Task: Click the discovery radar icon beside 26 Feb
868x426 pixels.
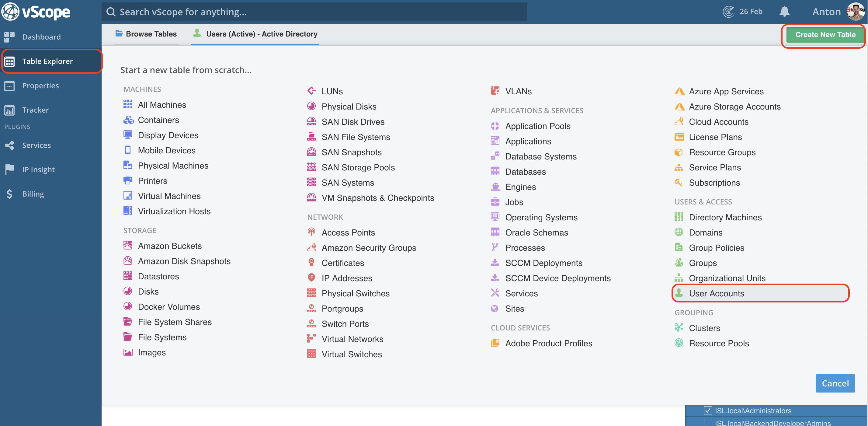Action: [728, 12]
